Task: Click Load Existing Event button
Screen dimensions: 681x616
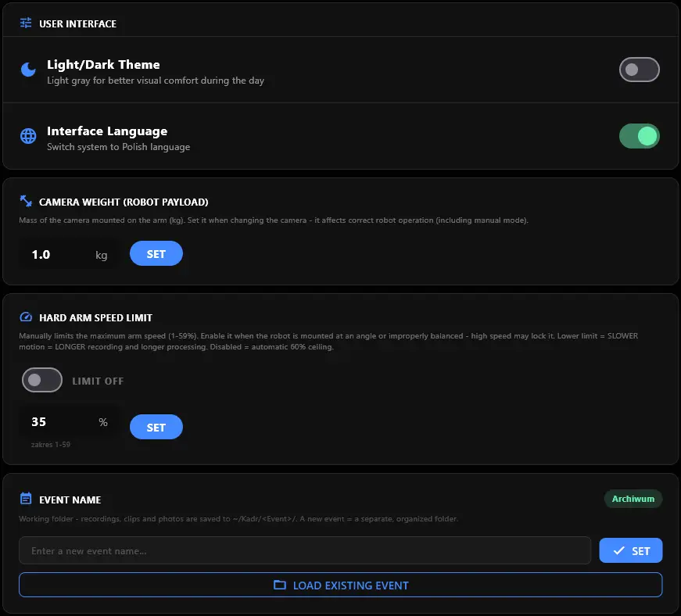Action: coord(341,585)
